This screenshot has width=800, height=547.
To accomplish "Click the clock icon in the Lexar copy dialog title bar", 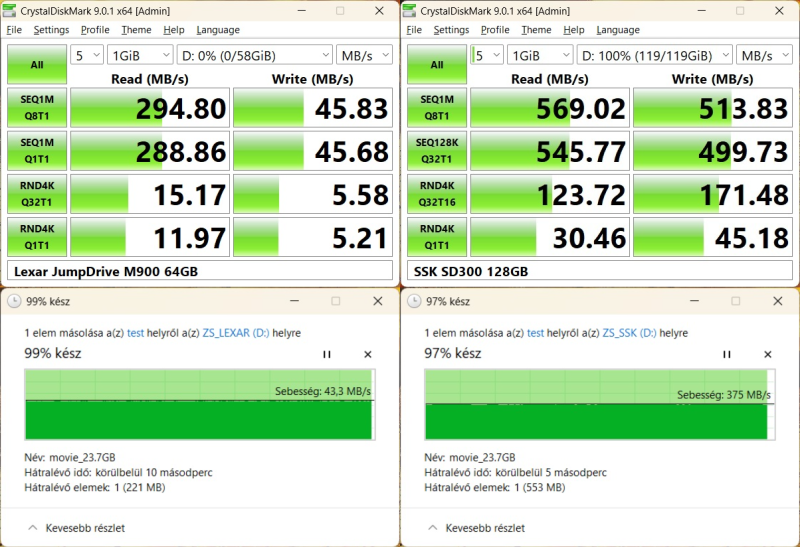I will point(14,301).
